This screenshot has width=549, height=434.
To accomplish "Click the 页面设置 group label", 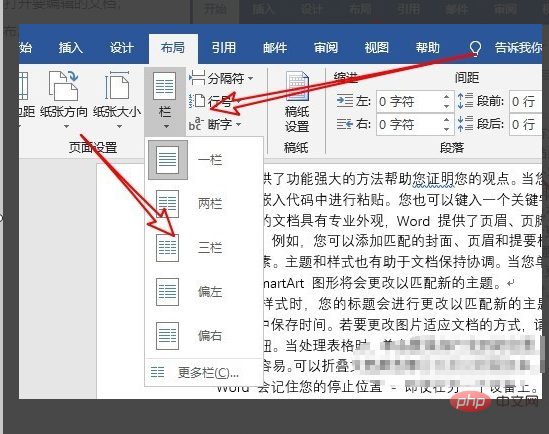I will click(93, 147).
